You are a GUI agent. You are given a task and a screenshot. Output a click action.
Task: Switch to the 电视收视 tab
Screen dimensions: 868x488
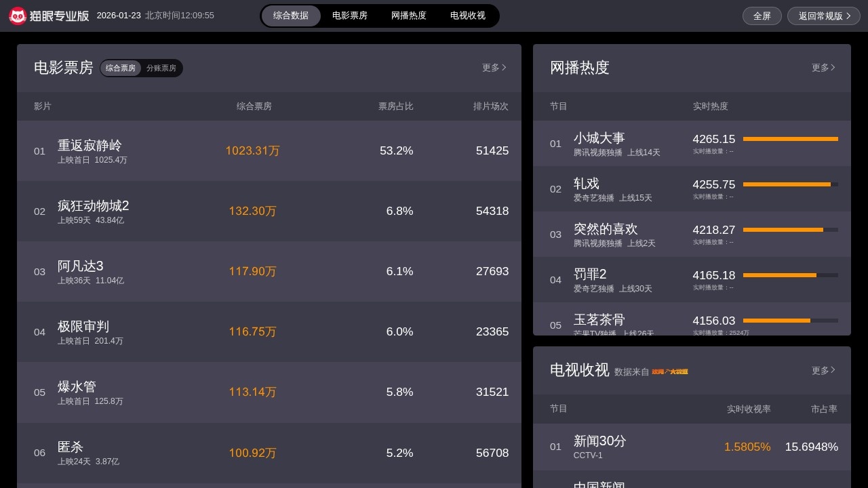[x=468, y=16]
